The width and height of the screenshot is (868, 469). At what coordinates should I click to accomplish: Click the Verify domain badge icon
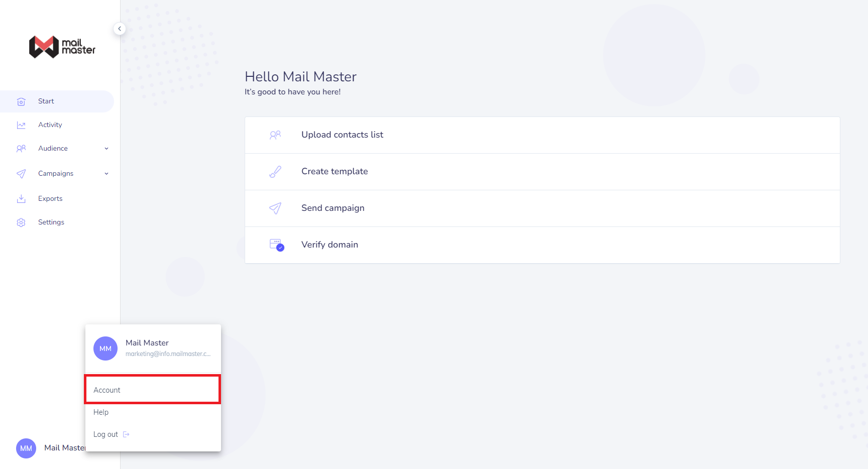tap(276, 245)
